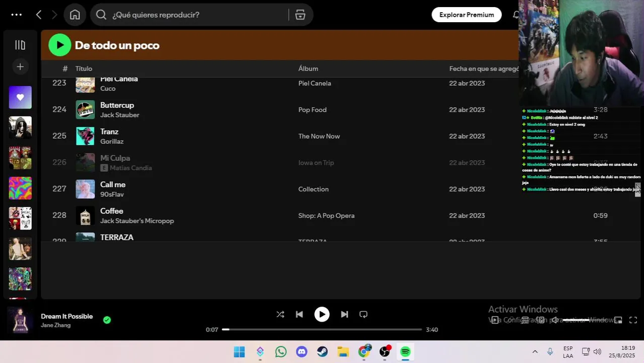The height and width of the screenshot is (363, 644).
Task: Open 'The Now Now' album link
Action: 319,136
